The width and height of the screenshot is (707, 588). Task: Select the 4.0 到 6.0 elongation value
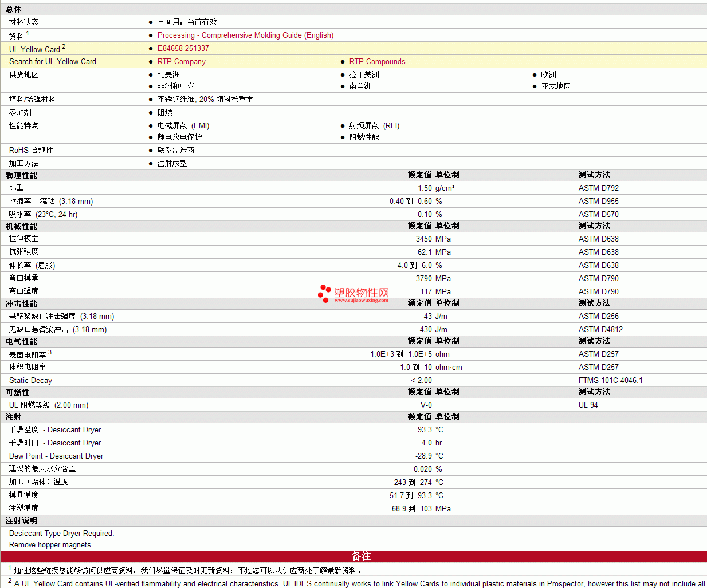click(x=415, y=265)
